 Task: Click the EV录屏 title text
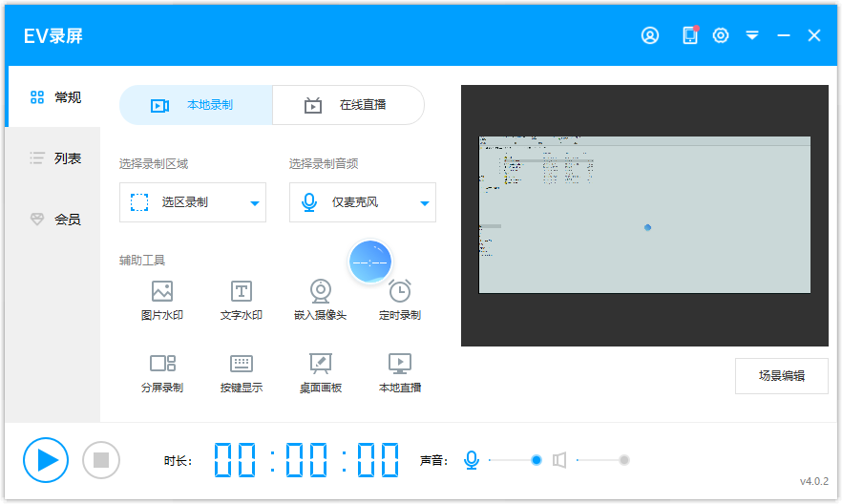click(53, 36)
